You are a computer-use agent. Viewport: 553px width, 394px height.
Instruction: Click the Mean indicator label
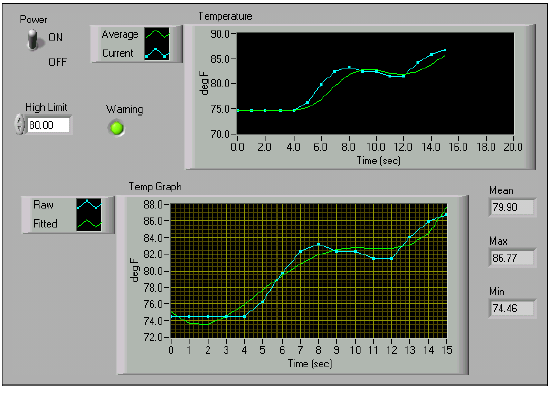[x=501, y=190]
